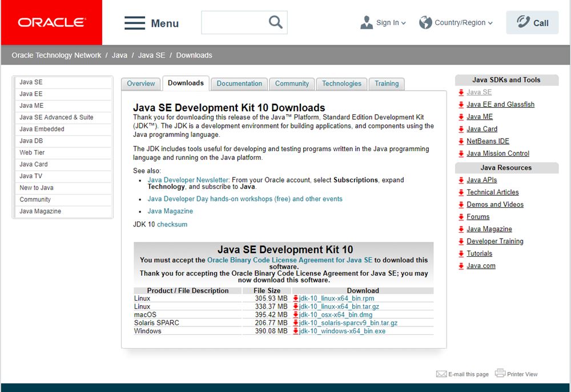571x392 pixels.
Task: Open the Community tab
Action: point(292,84)
